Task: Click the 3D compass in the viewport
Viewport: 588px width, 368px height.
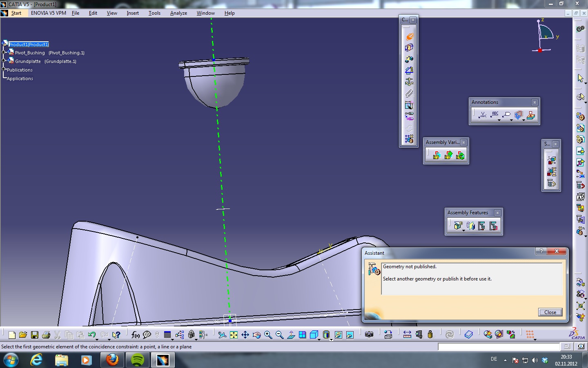Action: click(x=546, y=36)
